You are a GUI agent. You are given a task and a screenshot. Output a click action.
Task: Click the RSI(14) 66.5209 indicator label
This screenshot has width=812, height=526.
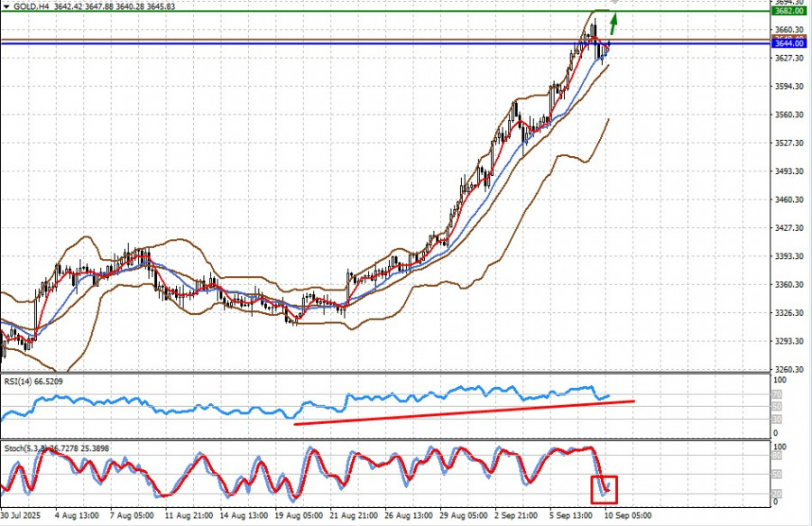[33, 382]
